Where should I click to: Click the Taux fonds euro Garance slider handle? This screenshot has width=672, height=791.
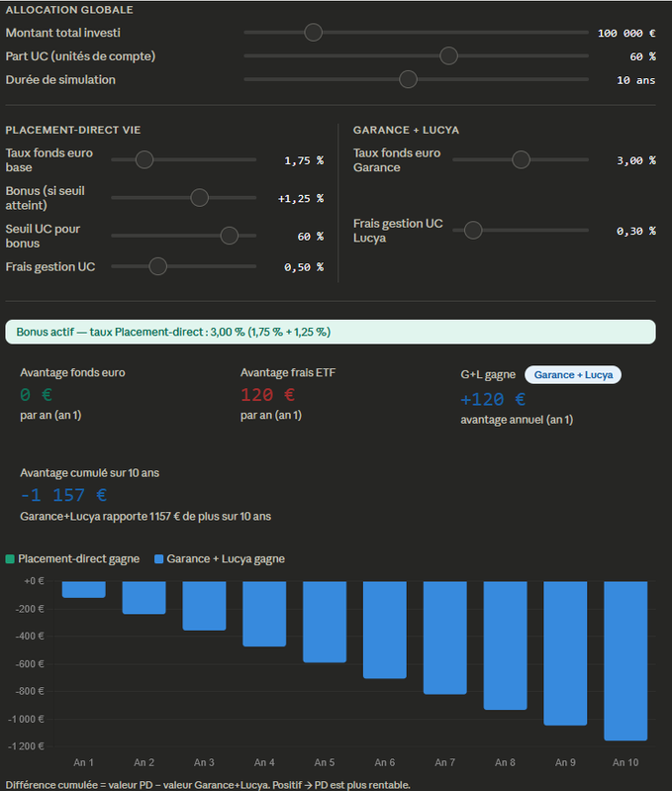coord(521,160)
